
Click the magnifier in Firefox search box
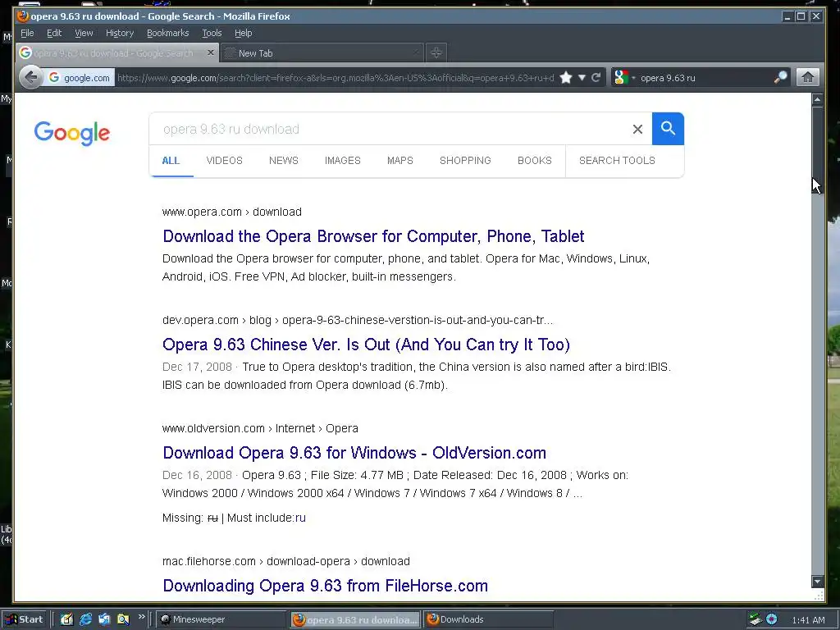click(781, 78)
